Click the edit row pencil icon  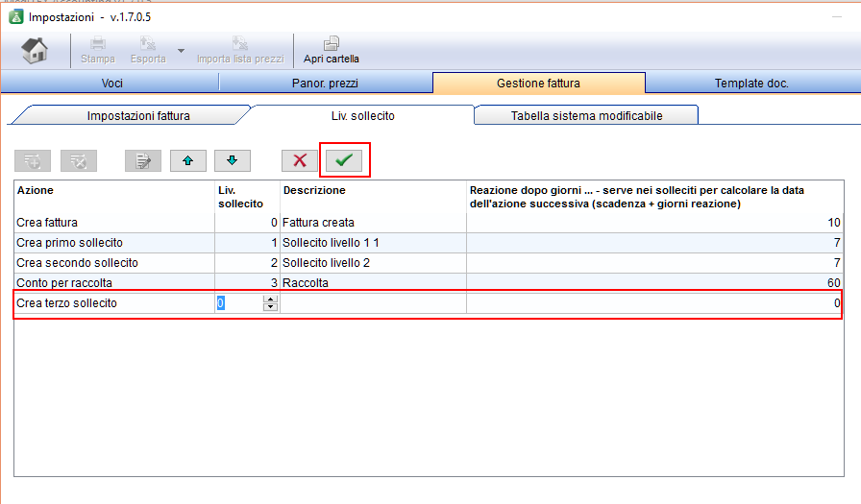coord(143,160)
